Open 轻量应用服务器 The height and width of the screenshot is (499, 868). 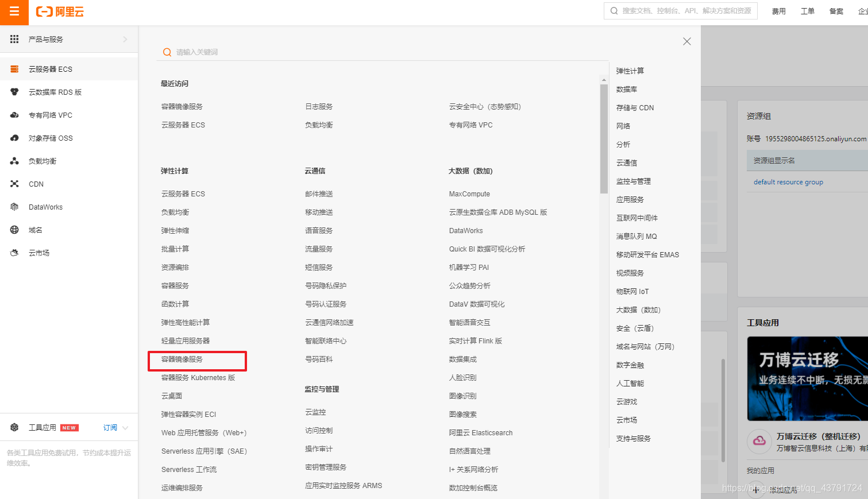coord(186,341)
